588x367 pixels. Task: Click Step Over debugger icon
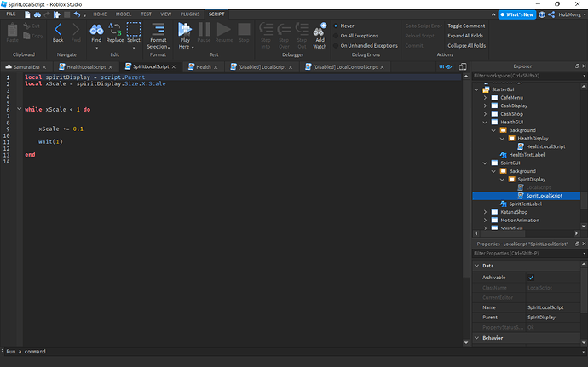284,30
